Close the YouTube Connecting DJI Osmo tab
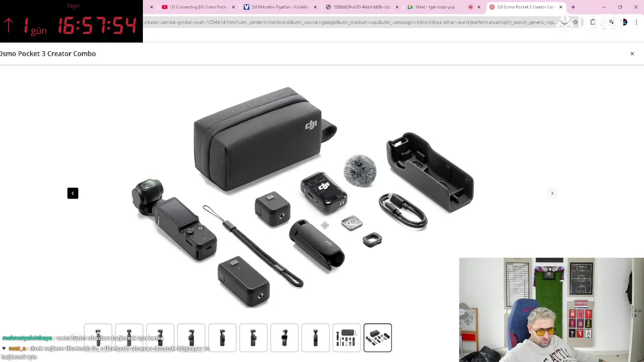644x362 pixels. pyautogui.click(x=233, y=7)
